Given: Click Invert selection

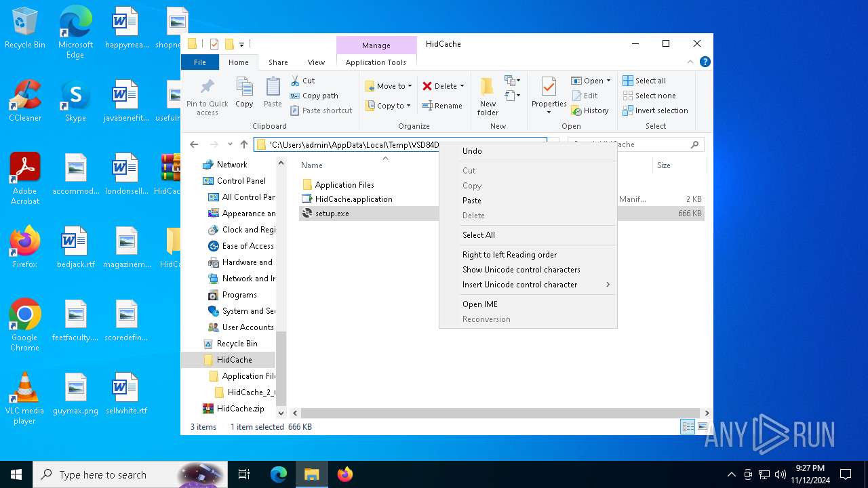Looking at the screenshot, I should (655, 110).
